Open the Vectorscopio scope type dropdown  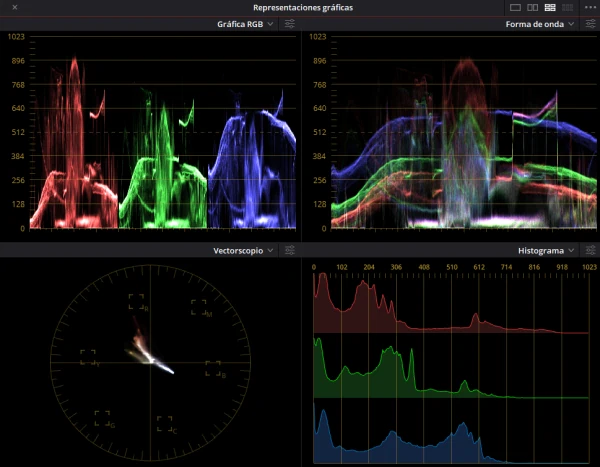click(243, 251)
